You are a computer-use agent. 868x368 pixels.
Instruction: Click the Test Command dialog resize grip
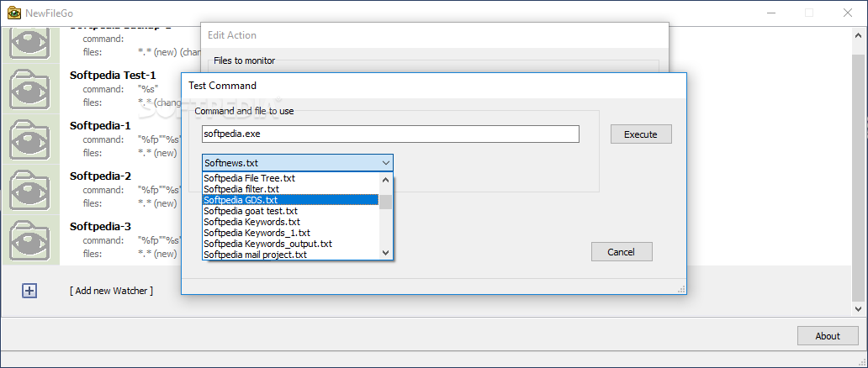[x=681, y=289]
